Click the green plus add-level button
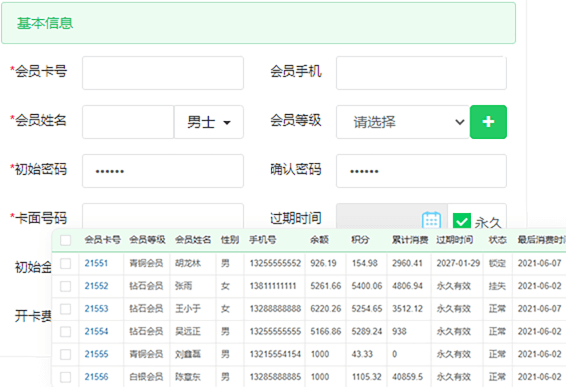566x387 pixels. pyautogui.click(x=488, y=122)
